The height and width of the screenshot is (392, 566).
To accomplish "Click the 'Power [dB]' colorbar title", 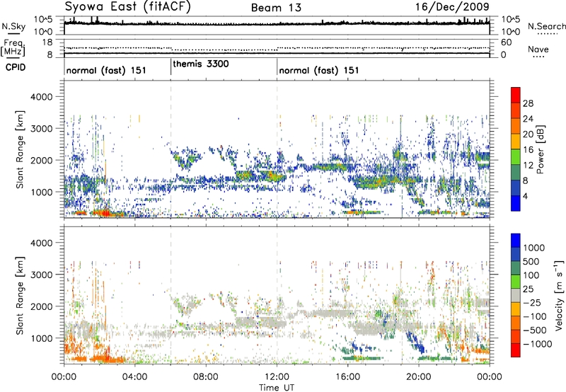I will (x=540, y=149).
